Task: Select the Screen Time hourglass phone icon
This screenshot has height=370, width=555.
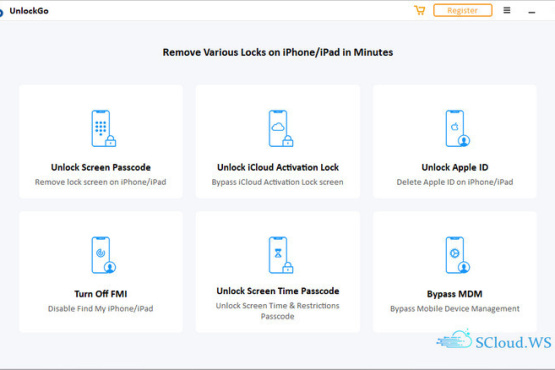Action: pyautogui.click(x=281, y=255)
